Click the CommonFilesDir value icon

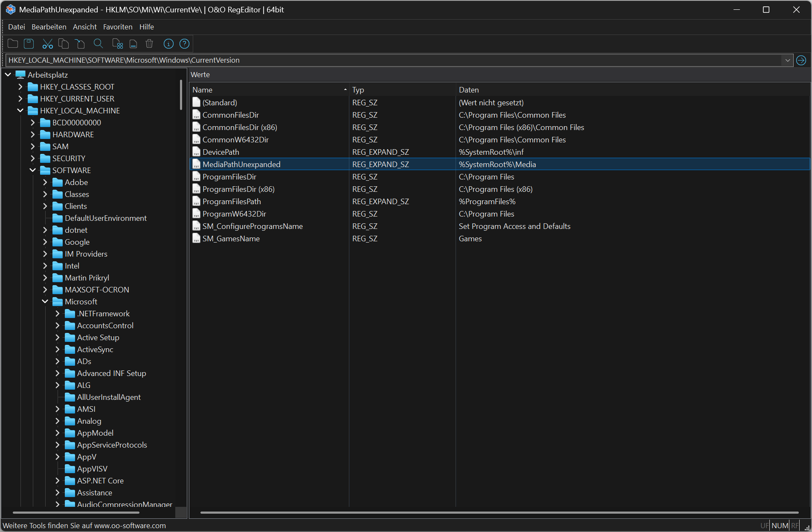tap(196, 115)
